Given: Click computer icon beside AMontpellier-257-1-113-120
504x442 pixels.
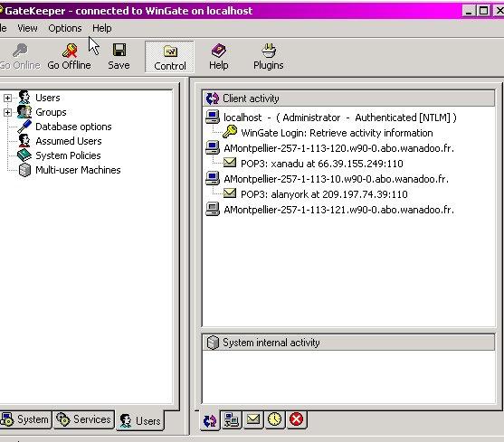Looking at the screenshot, I should (x=213, y=147).
